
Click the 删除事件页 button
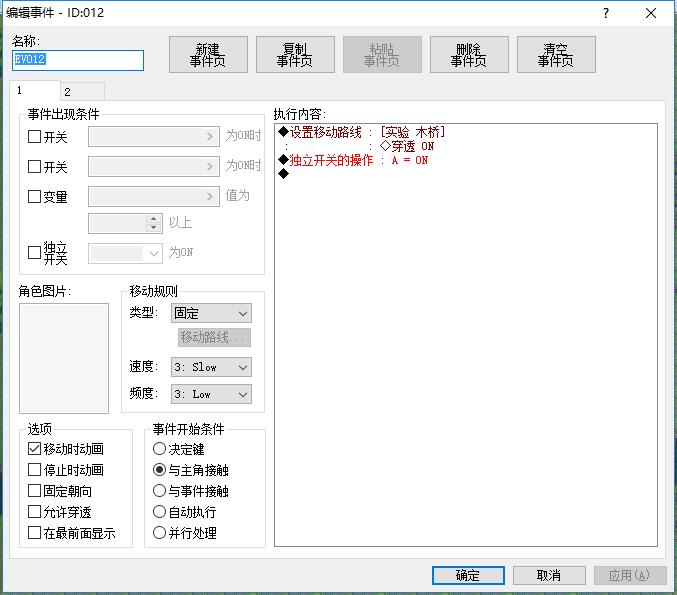pyautogui.click(x=469, y=54)
